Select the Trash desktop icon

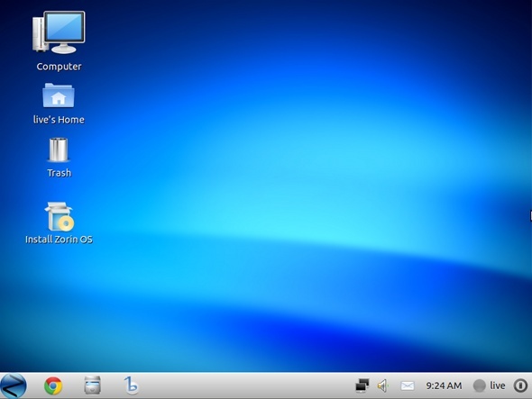(x=59, y=150)
